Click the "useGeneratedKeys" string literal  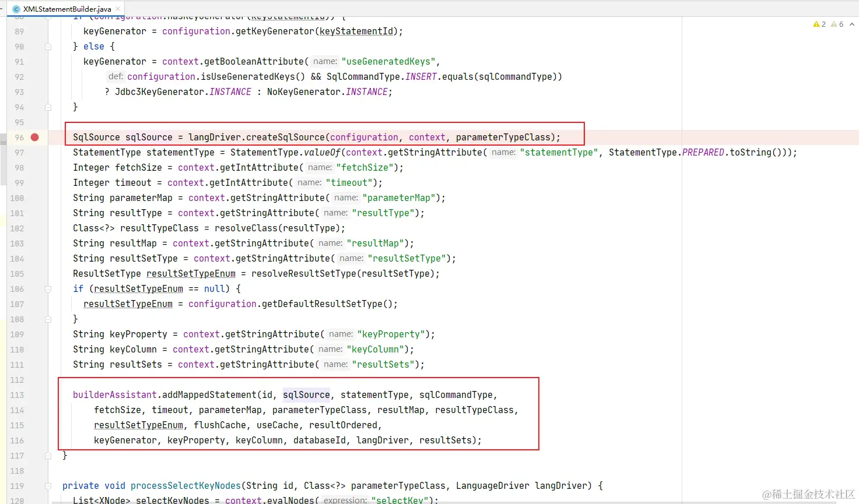pos(389,62)
